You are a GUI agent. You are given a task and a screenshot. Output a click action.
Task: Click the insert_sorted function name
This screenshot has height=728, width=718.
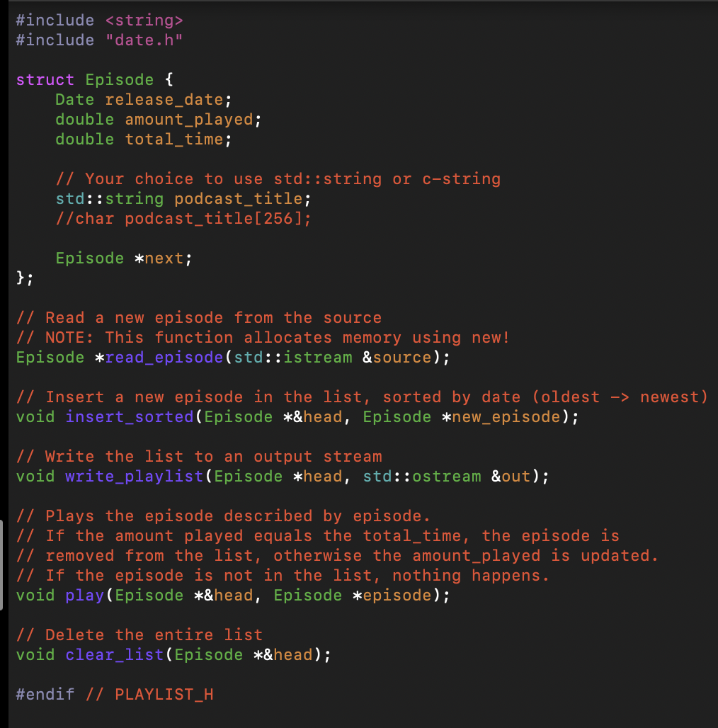point(130,416)
